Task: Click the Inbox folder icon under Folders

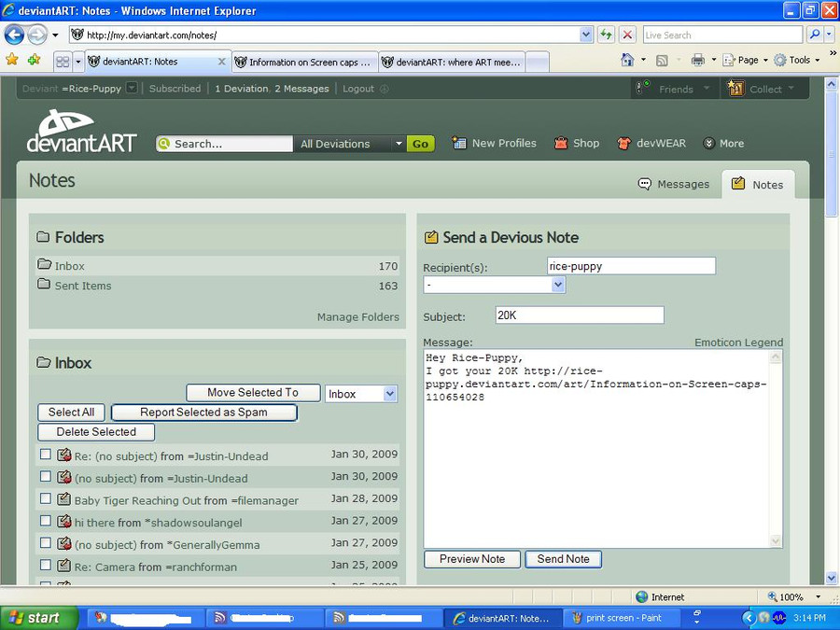Action: pos(44,264)
